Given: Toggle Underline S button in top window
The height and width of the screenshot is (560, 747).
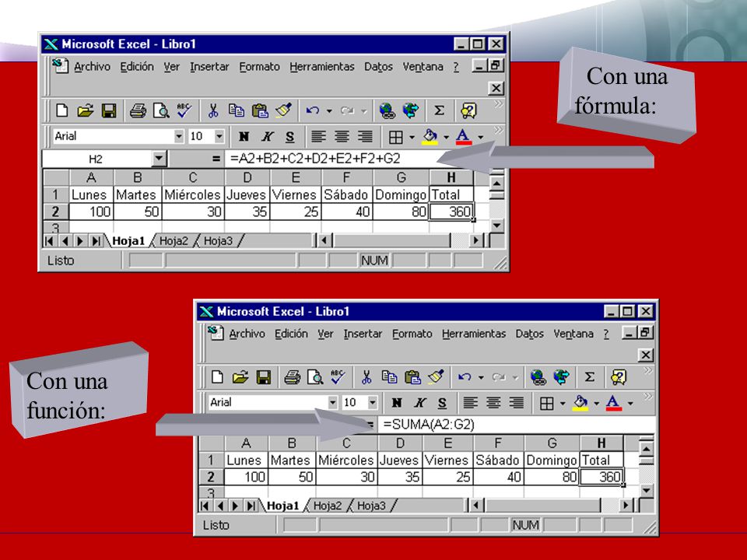Looking at the screenshot, I should pyautogui.click(x=289, y=137).
